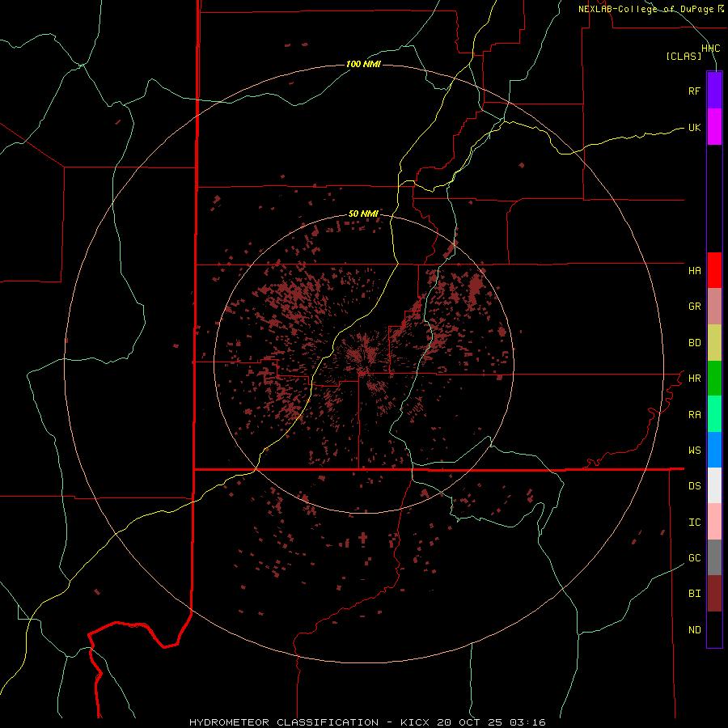The width and height of the screenshot is (728, 728).
Task: Click the 'WS' legend label
Action: click(x=694, y=451)
